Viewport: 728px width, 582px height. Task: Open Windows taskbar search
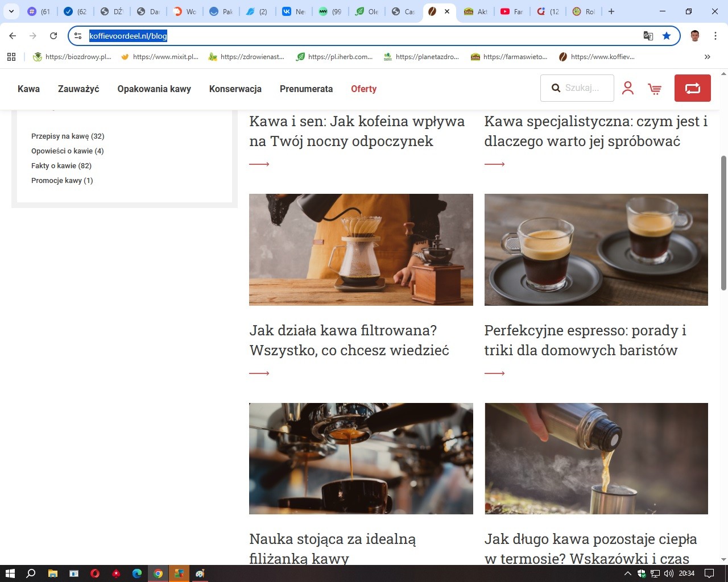coord(31,573)
